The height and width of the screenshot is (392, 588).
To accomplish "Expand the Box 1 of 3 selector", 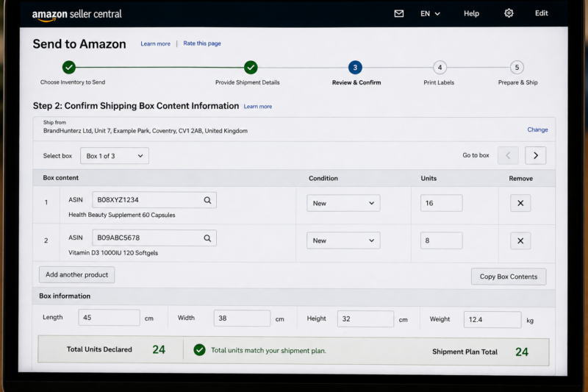I will pos(115,156).
